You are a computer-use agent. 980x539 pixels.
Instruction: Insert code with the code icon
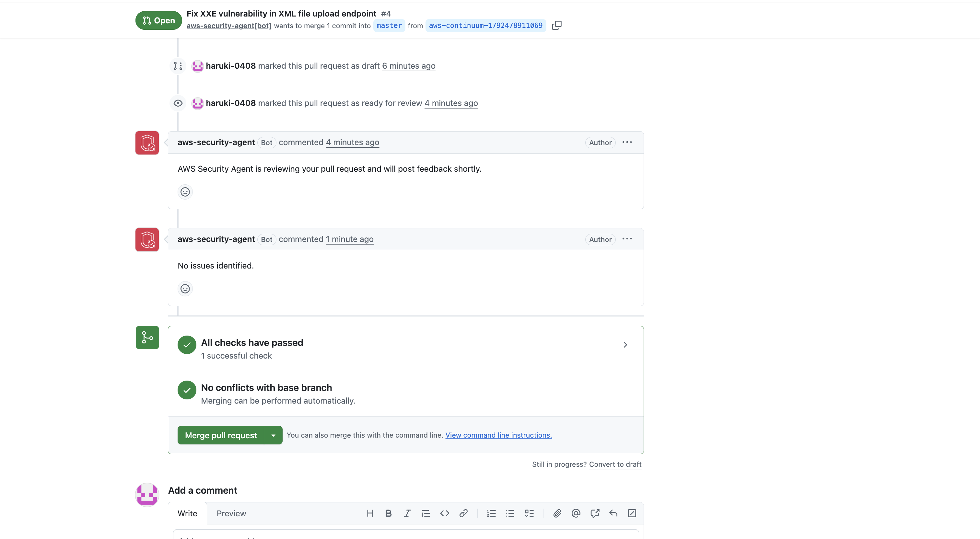click(444, 513)
